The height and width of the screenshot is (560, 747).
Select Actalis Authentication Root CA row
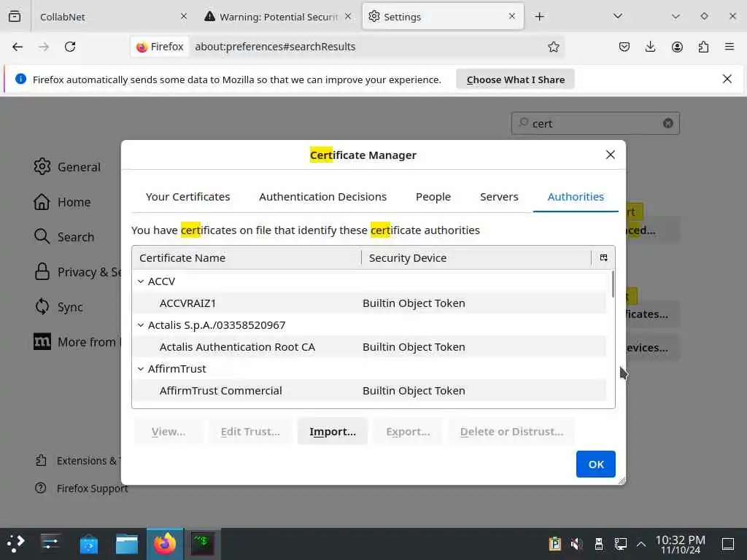coord(370,347)
